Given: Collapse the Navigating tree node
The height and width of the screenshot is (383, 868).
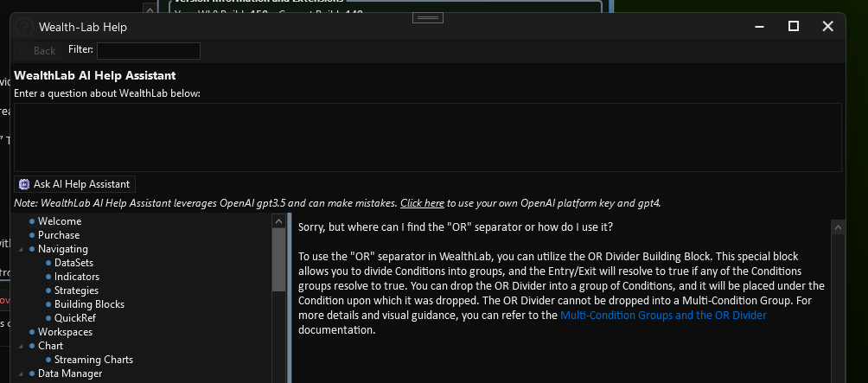Looking at the screenshot, I should (x=21, y=250).
